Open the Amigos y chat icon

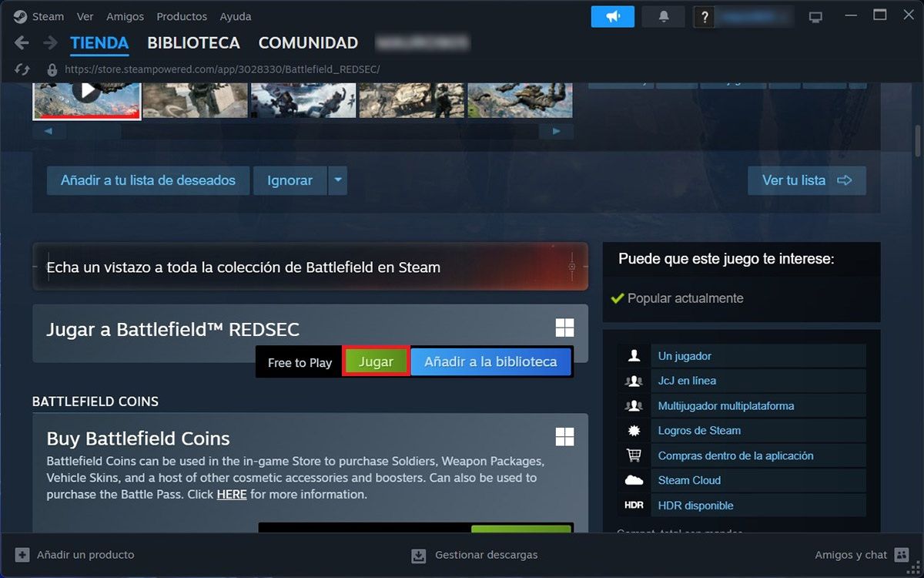(902, 555)
